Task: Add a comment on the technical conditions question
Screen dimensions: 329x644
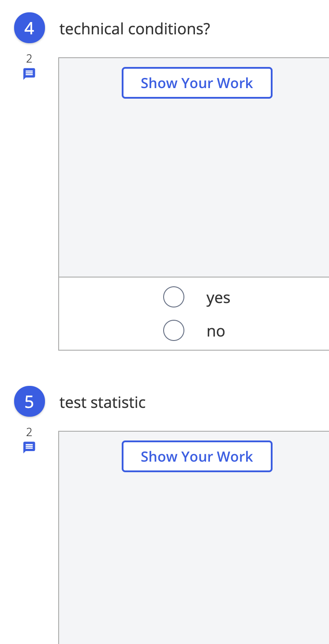Action: tap(29, 73)
